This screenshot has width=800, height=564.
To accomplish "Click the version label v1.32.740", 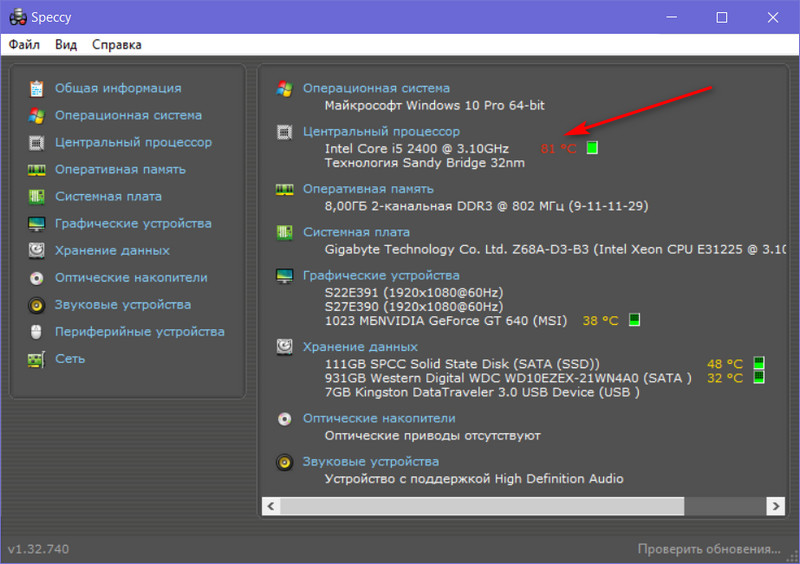I will click(x=38, y=549).
